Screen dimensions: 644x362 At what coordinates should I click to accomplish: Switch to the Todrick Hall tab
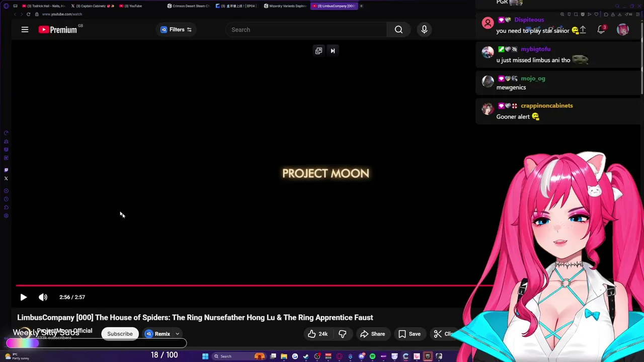(x=43, y=6)
